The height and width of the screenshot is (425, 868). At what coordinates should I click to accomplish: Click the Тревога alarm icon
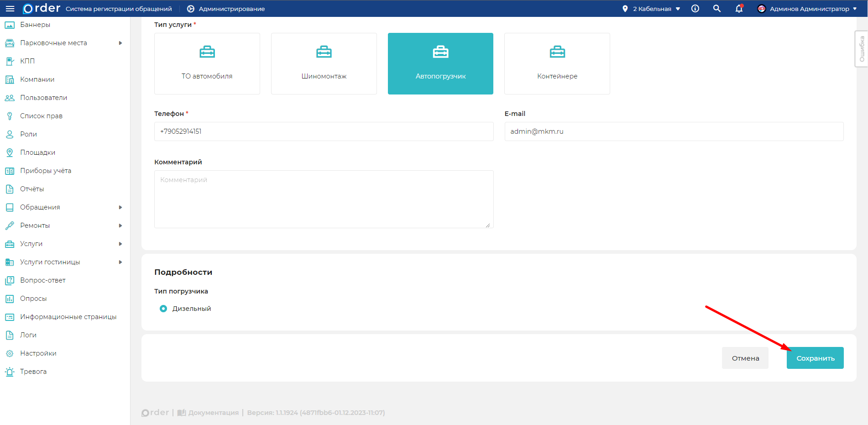pos(10,372)
